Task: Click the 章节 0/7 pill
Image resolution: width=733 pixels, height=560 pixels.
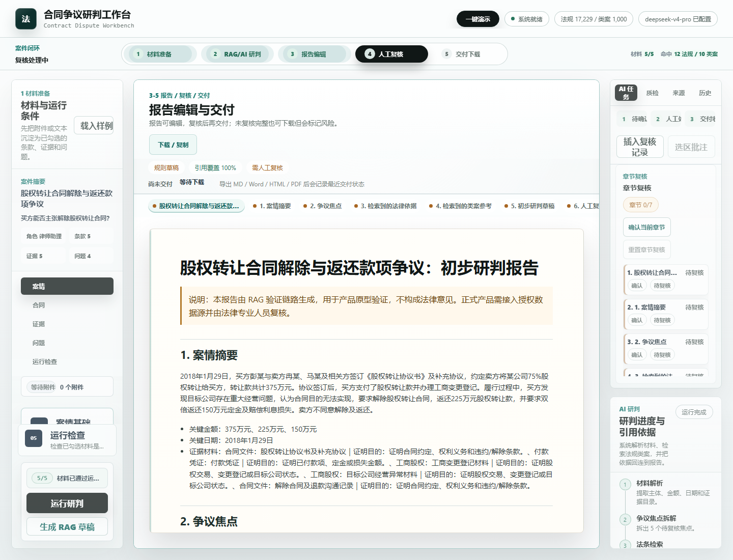Action: coord(640,205)
